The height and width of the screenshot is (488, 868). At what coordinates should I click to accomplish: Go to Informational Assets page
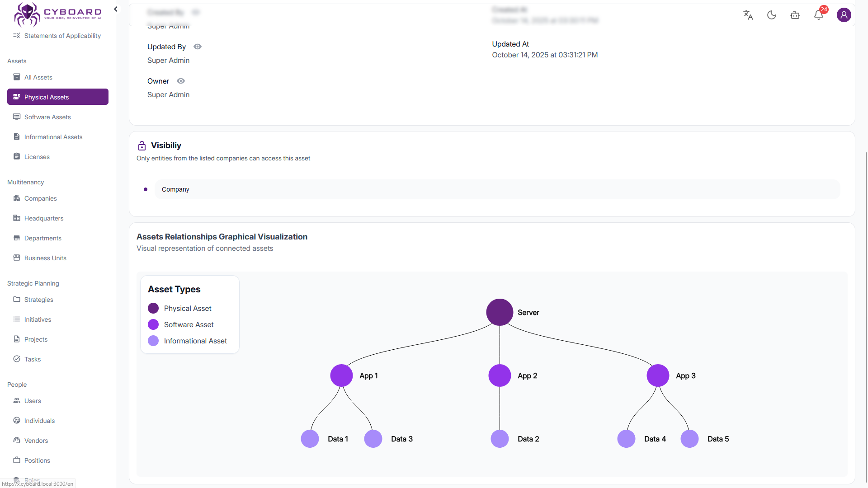coord(53,137)
